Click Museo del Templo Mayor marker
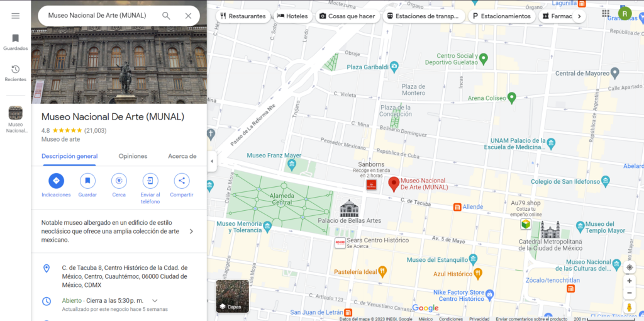The height and width of the screenshot is (321, 644). 580,225
